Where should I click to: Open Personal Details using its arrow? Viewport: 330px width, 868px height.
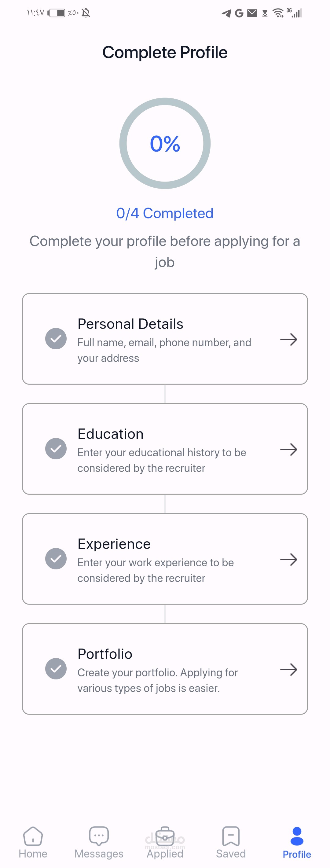tap(288, 339)
